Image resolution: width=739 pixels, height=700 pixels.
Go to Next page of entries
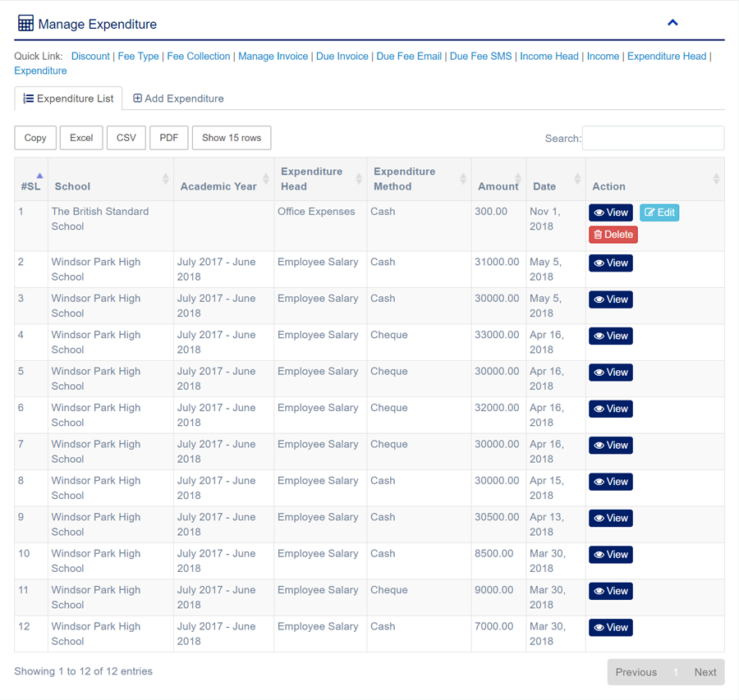[705, 672]
